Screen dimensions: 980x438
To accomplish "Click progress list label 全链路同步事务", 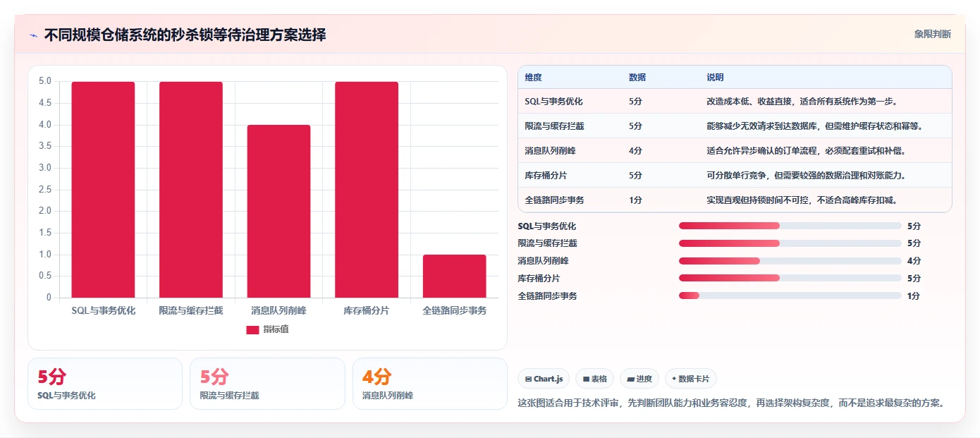I will [x=547, y=296].
